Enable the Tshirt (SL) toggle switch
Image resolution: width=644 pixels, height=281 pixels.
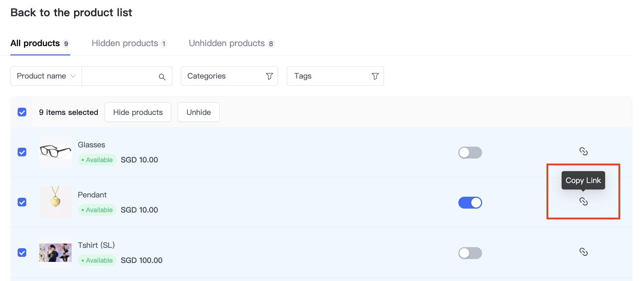470,253
